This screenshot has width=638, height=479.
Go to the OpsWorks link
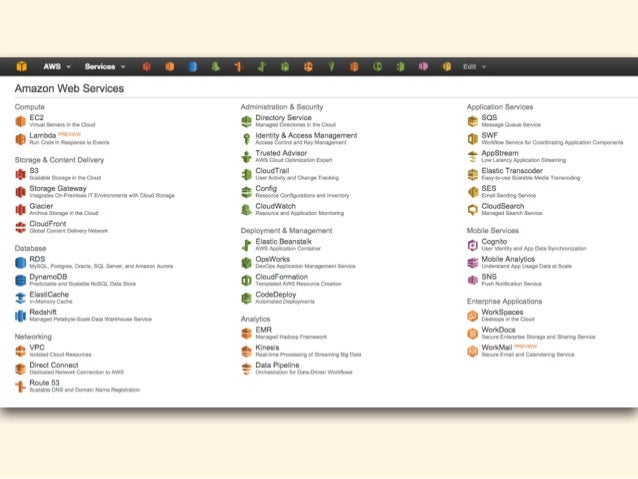(x=273, y=259)
